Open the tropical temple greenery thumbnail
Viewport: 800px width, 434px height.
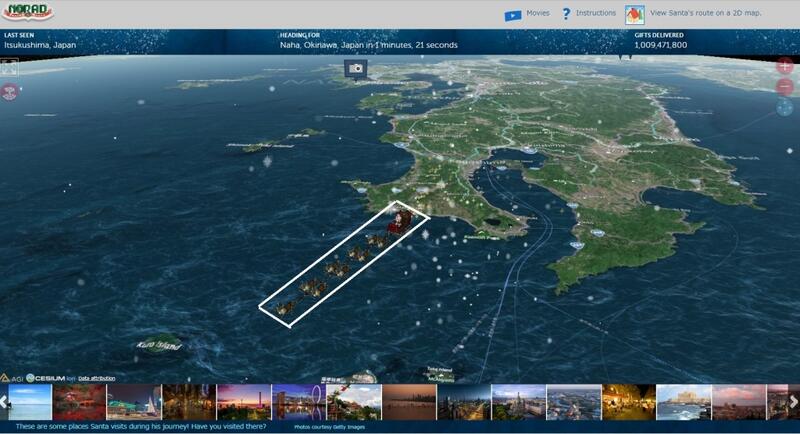point(354,402)
